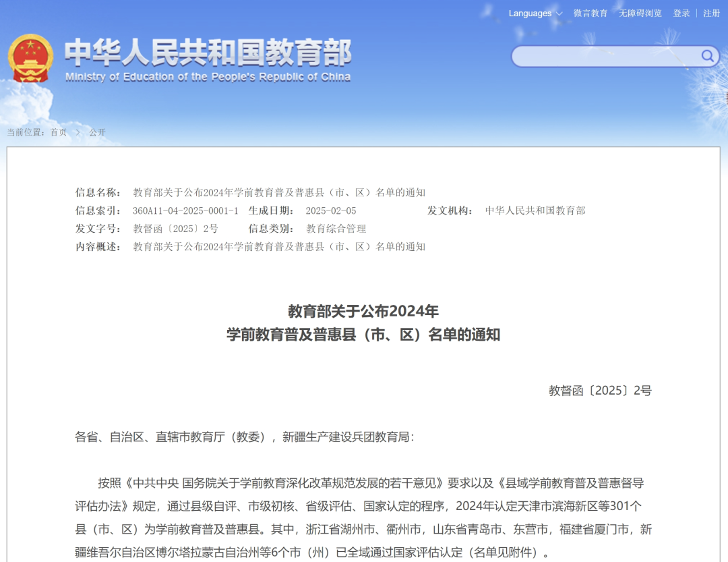The width and height of the screenshot is (728, 562).
Task: Click the article heading 教育部关于公布2024年
Action: coord(363,311)
